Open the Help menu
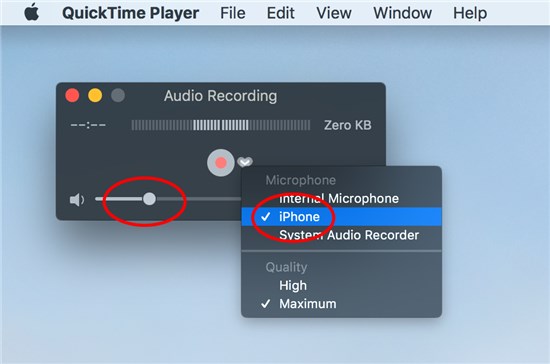The width and height of the screenshot is (550, 364). click(470, 13)
